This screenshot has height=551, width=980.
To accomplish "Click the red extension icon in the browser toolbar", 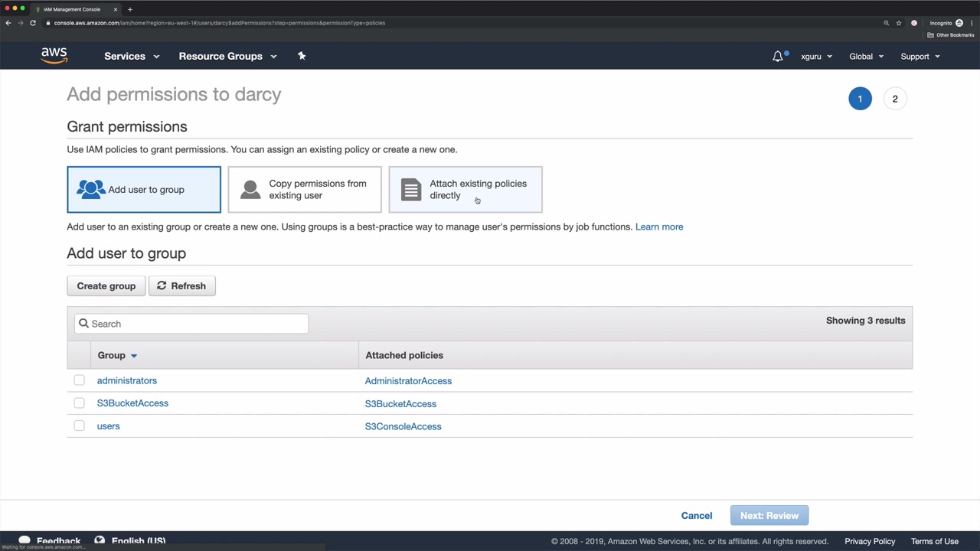I will click(x=914, y=23).
